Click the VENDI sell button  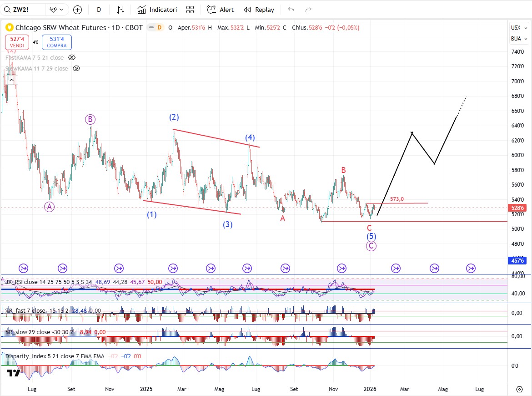coord(18,42)
